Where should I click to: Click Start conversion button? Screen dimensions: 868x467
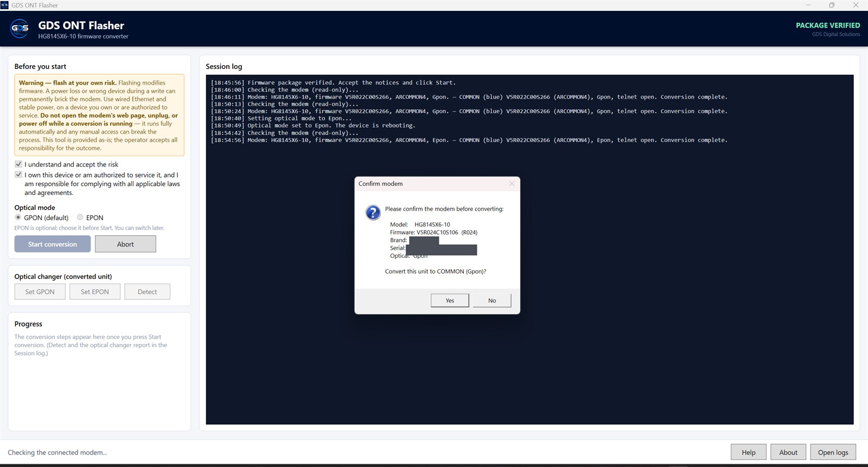(x=53, y=244)
